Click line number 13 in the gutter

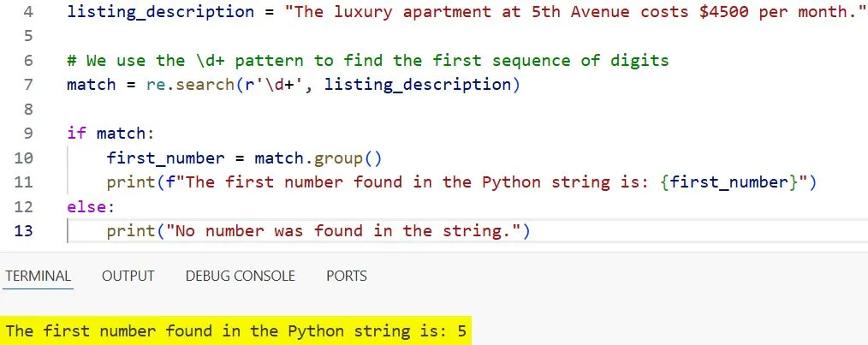(x=24, y=231)
